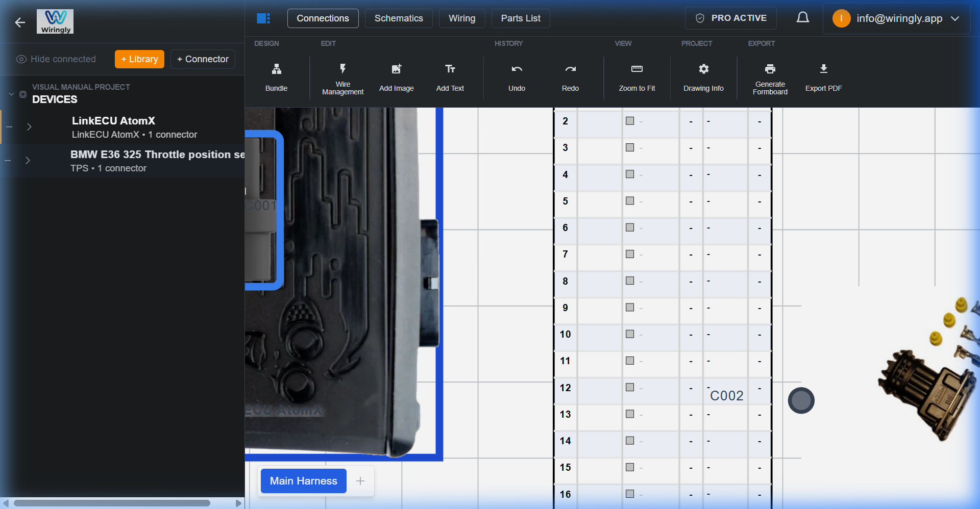Expand the LinkECU AtomX device
This screenshot has width=980, height=509.
(29, 127)
